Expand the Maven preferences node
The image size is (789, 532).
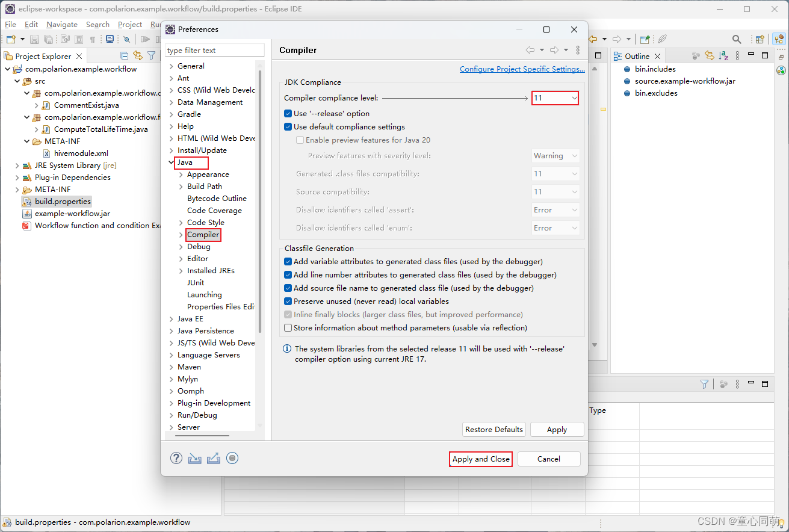(x=172, y=367)
